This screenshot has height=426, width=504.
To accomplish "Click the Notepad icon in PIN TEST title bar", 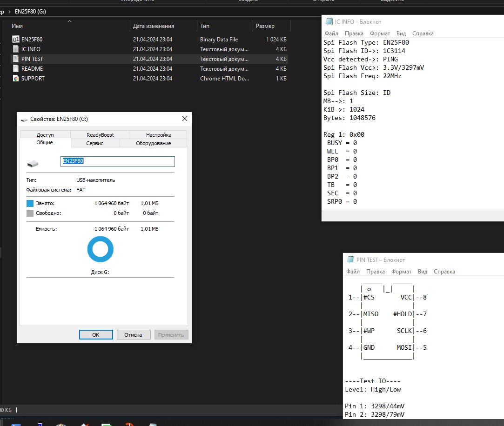I will pyautogui.click(x=350, y=260).
